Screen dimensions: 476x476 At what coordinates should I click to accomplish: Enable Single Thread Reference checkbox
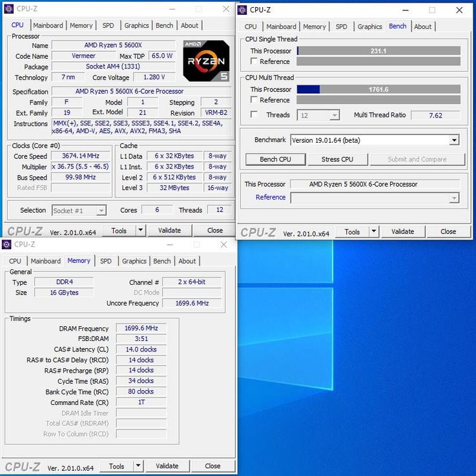click(254, 61)
